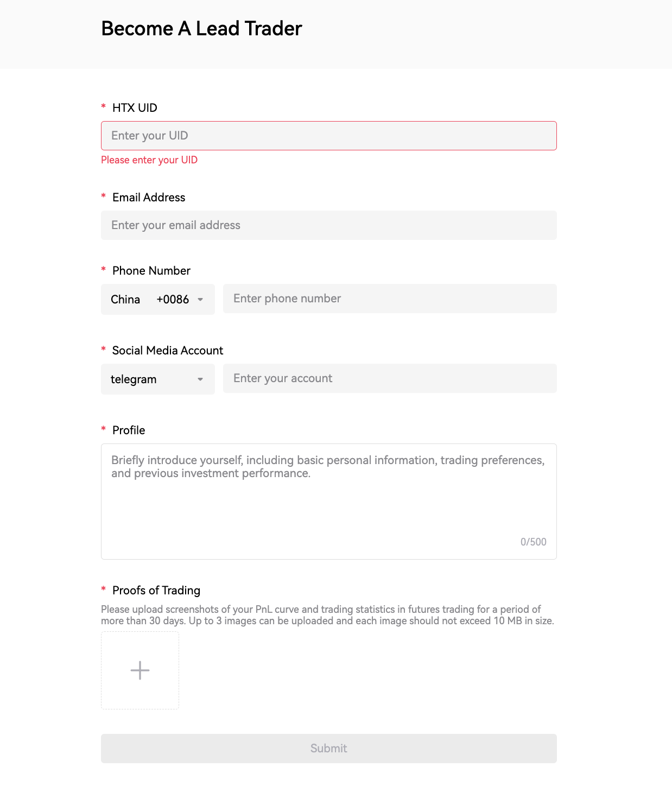Click the caret arrow beside +0086
This screenshot has width=672, height=799.
click(x=200, y=300)
